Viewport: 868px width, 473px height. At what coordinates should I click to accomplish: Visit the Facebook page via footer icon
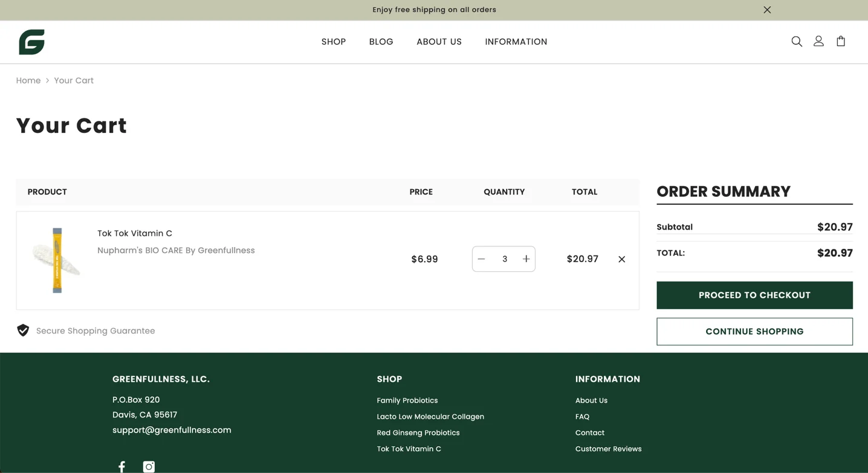(x=121, y=466)
